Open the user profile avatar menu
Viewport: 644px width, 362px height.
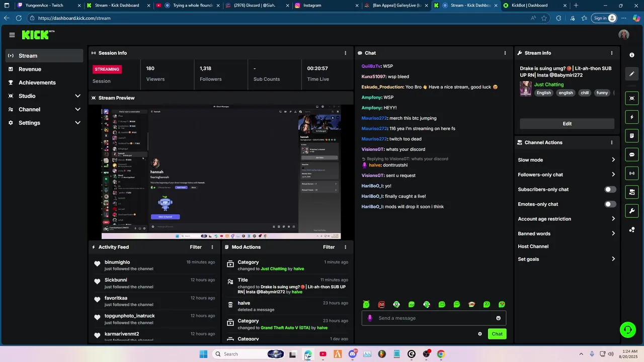click(x=624, y=35)
